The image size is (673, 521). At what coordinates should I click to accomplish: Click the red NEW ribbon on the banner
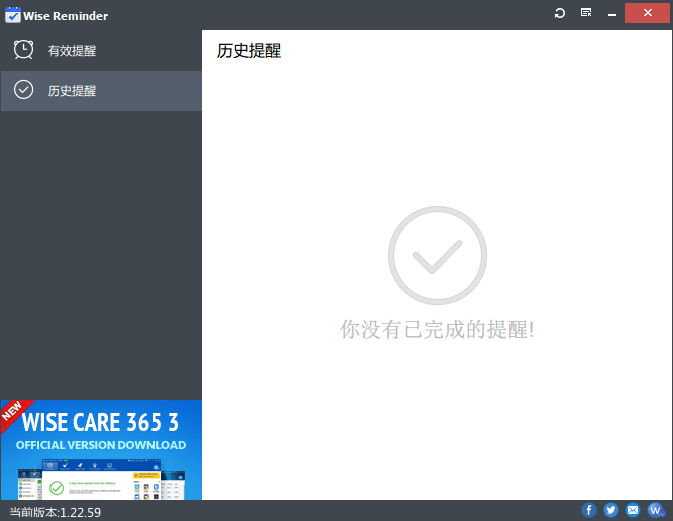pos(13,411)
